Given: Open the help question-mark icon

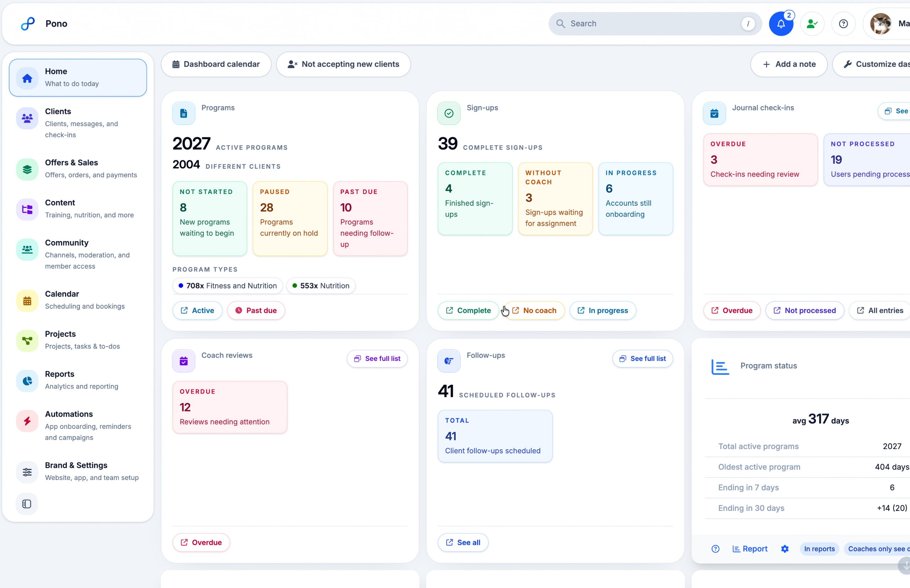Looking at the screenshot, I should pyautogui.click(x=843, y=24).
